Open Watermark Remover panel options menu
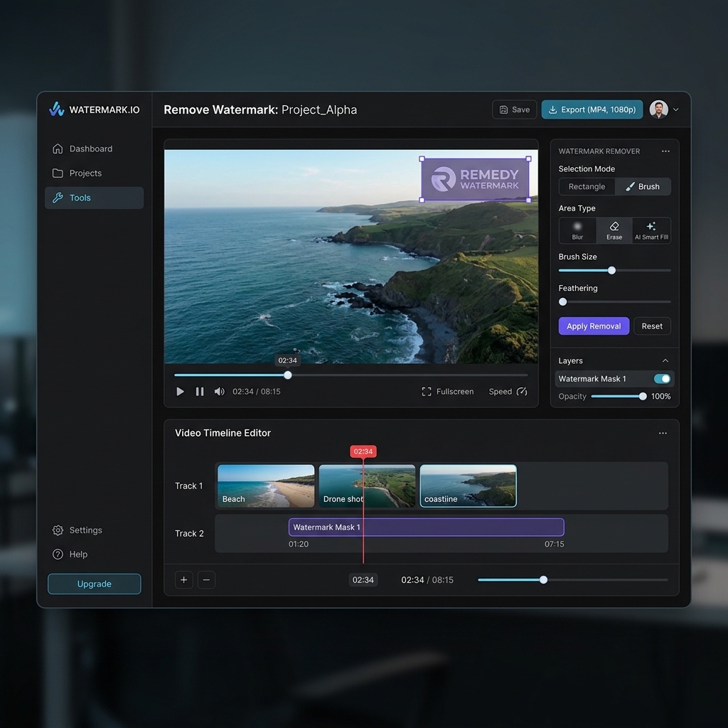 point(665,151)
